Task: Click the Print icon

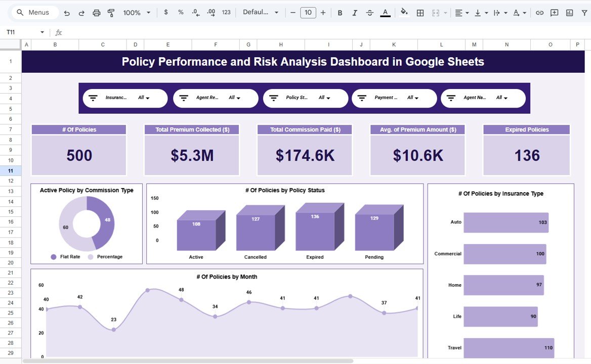Action: pos(96,12)
